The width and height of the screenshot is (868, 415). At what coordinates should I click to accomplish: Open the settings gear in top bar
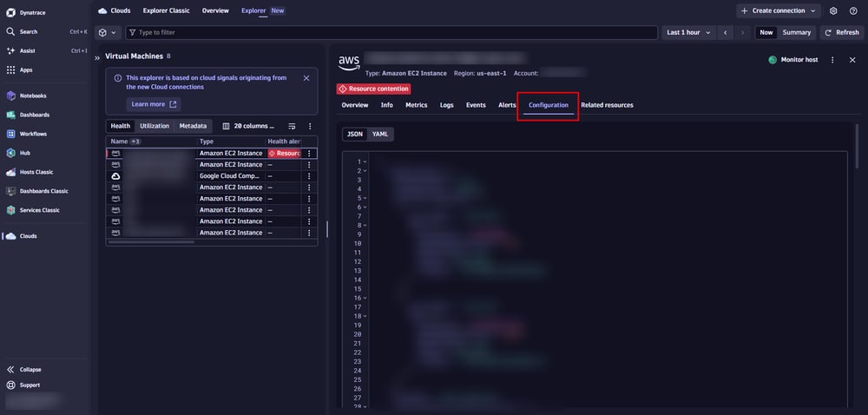(833, 11)
